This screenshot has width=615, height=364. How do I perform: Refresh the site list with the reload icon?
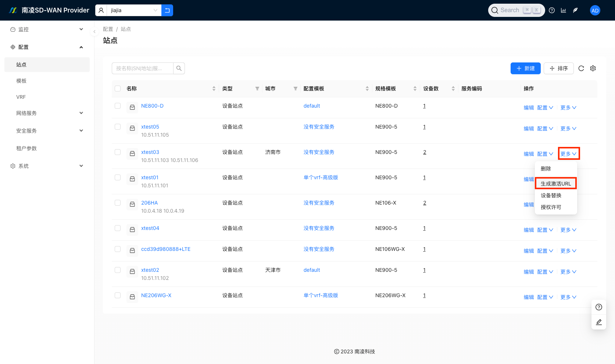click(581, 68)
